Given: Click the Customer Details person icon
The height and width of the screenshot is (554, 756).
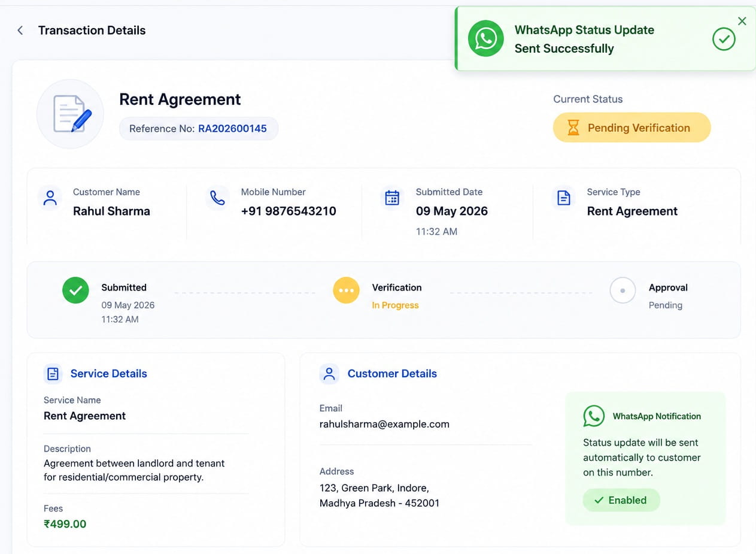Looking at the screenshot, I should pyautogui.click(x=329, y=374).
